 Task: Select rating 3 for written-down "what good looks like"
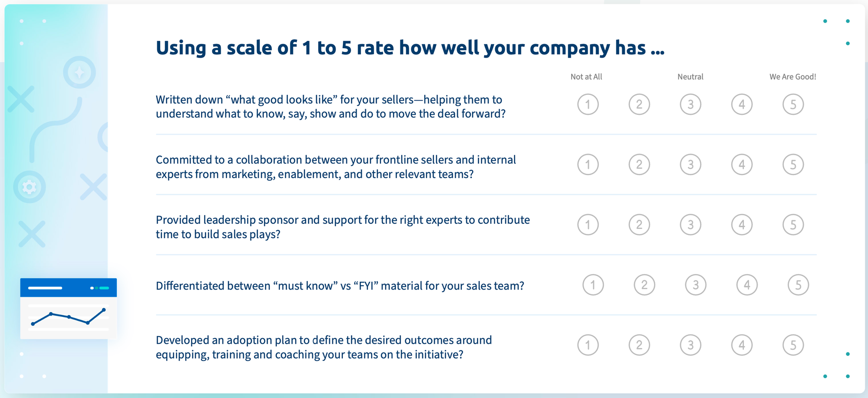pyautogui.click(x=690, y=104)
